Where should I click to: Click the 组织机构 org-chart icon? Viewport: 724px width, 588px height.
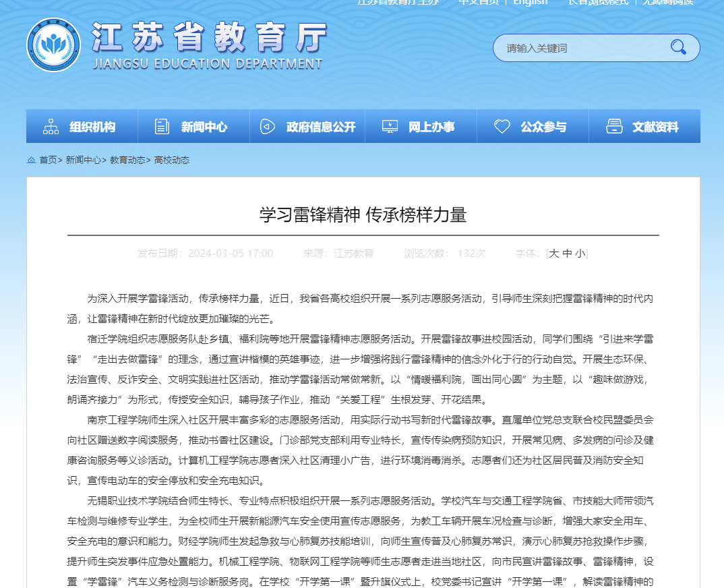[x=51, y=127]
